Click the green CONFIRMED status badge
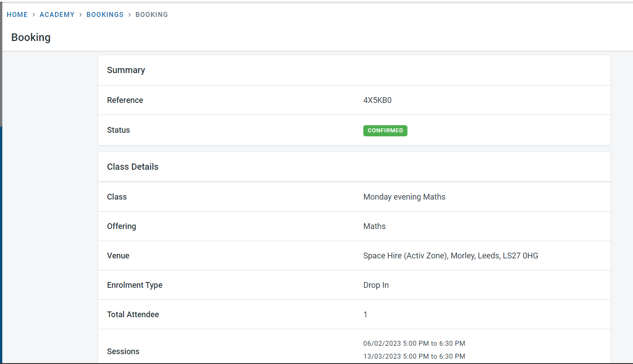The height and width of the screenshot is (364, 633). 385,131
